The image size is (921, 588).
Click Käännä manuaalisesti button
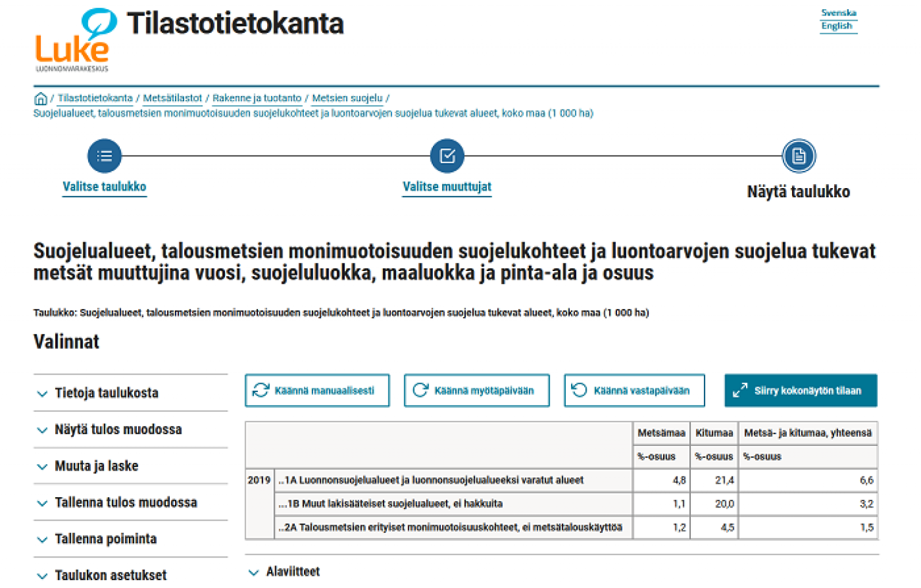[x=317, y=391]
